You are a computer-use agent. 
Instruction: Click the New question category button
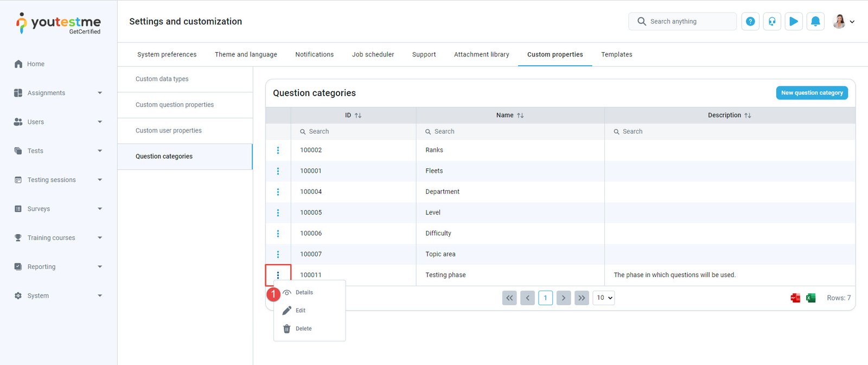[x=812, y=93]
